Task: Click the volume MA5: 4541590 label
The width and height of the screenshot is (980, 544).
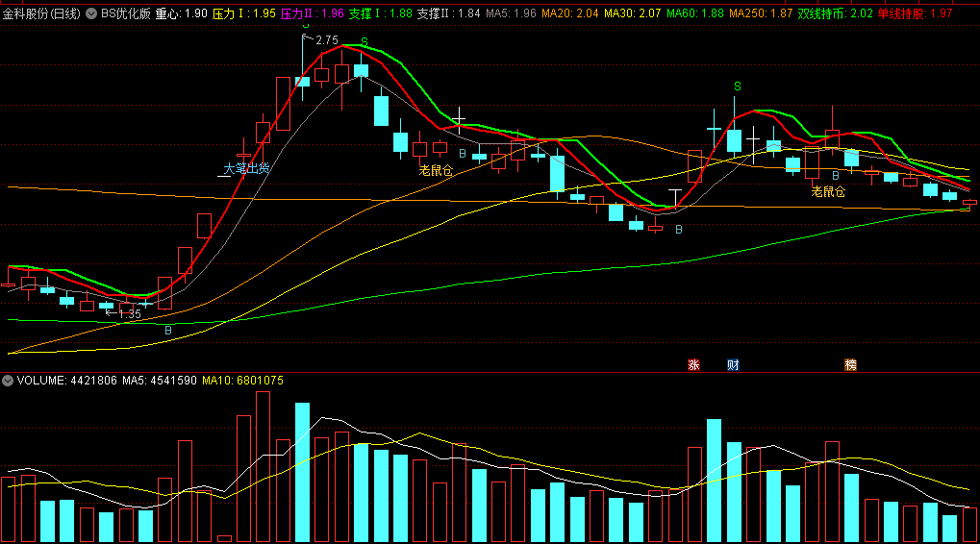Action: (x=160, y=381)
